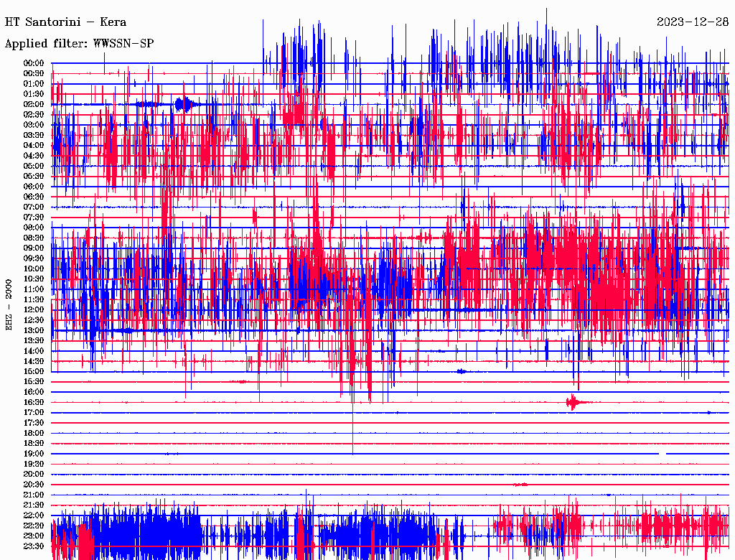Click the date '2023-12-28'

(693, 22)
